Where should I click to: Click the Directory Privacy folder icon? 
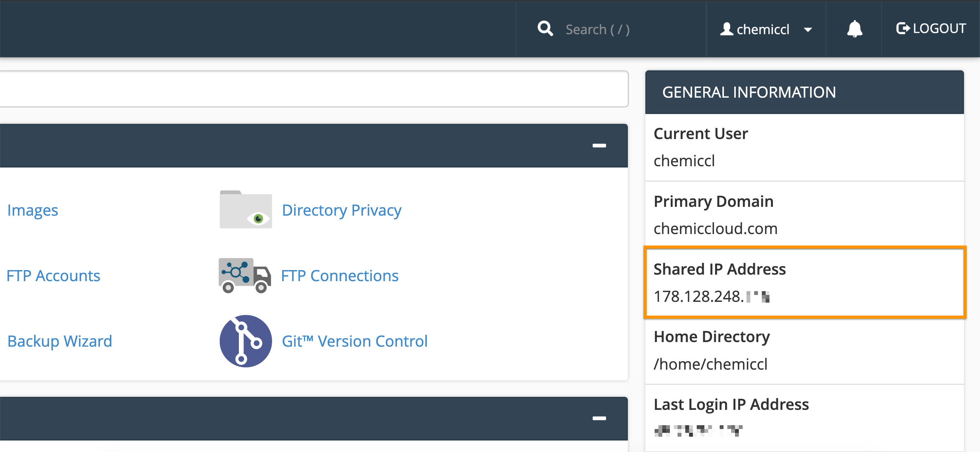coord(246,210)
